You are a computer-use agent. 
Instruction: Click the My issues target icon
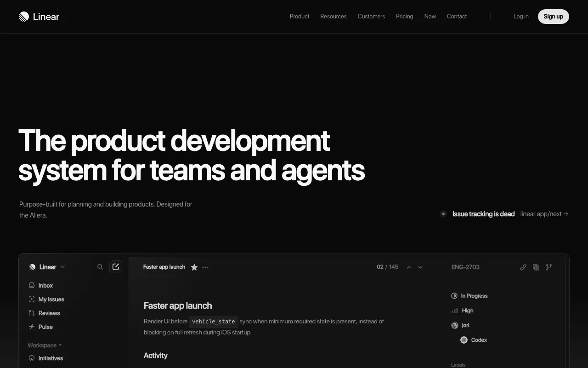tap(32, 299)
